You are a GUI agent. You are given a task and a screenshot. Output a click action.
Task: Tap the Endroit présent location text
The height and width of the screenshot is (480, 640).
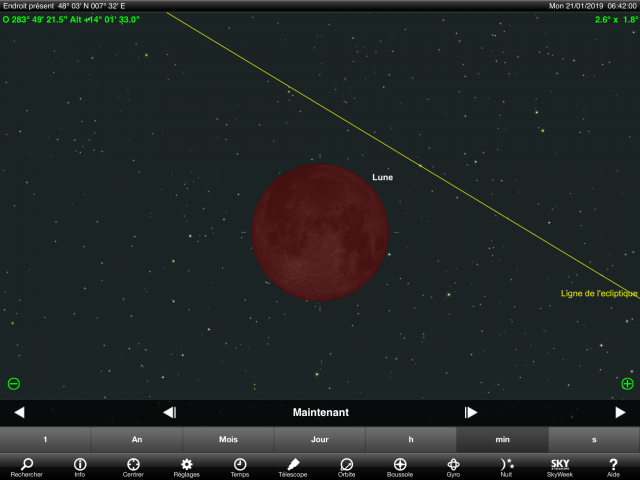(x=64, y=6)
